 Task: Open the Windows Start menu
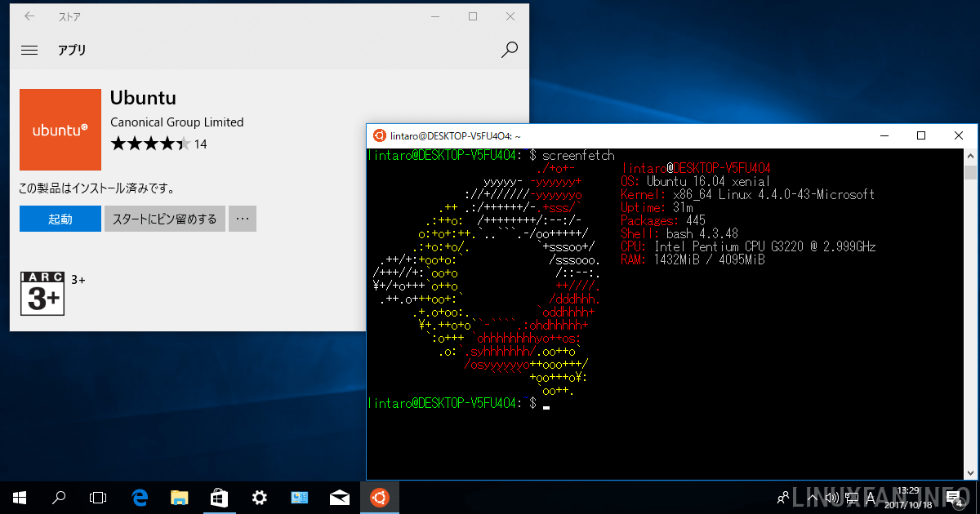(20, 497)
